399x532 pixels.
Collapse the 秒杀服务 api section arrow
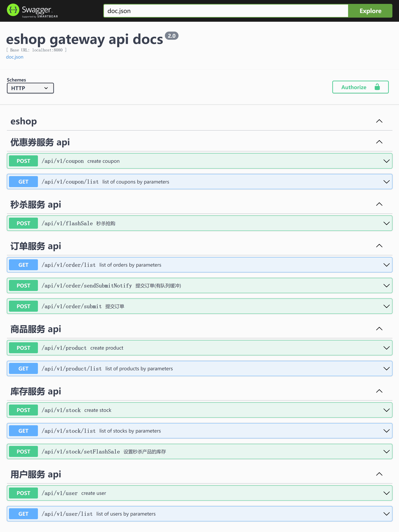coord(379,205)
